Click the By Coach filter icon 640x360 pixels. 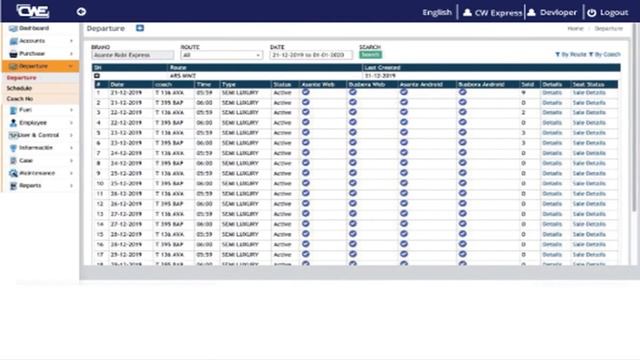[x=591, y=54]
